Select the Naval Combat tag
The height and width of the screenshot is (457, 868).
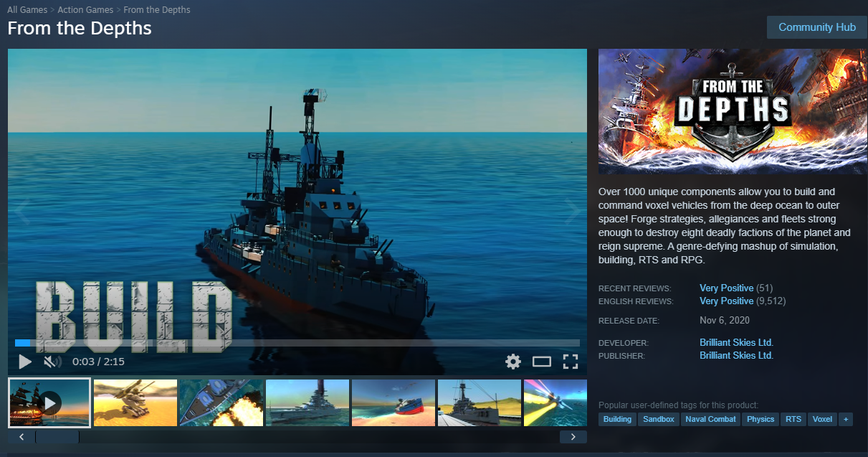point(710,419)
